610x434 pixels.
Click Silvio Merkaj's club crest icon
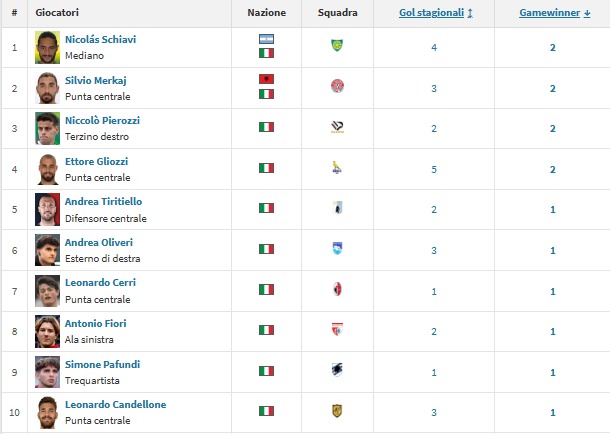click(x=337, y=87)
